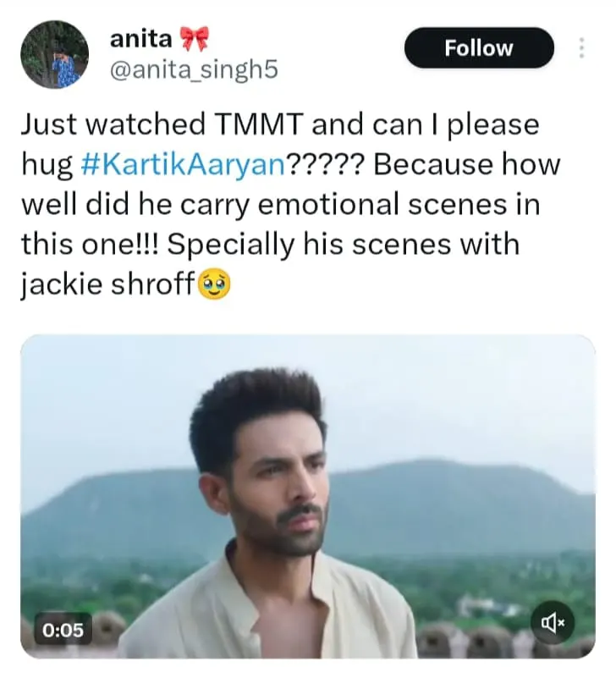
Task: Toggle follow state for anita
Action: (x=478, y=48)
